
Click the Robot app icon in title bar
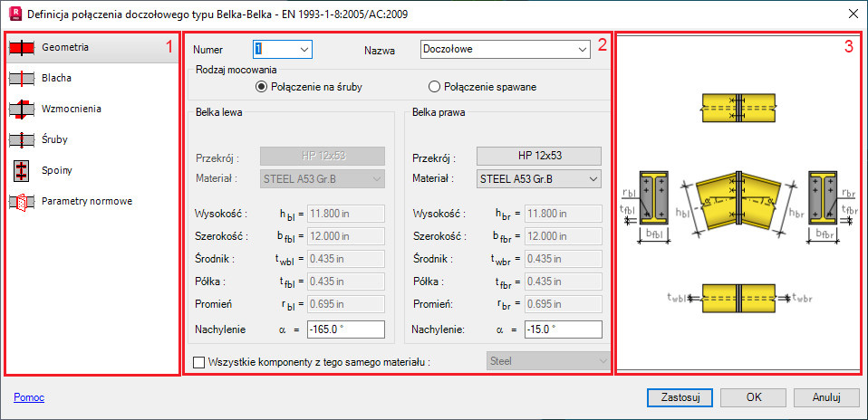(x=16, y=14)
